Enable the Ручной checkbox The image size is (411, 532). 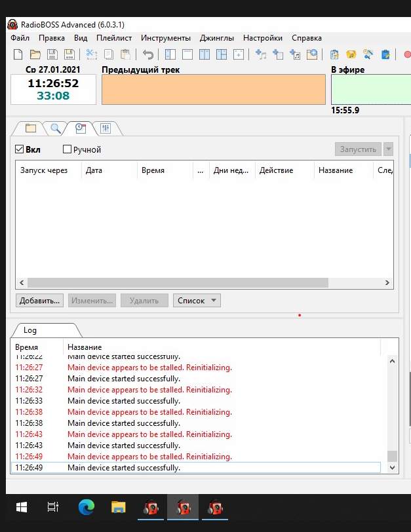coord(67,149)
